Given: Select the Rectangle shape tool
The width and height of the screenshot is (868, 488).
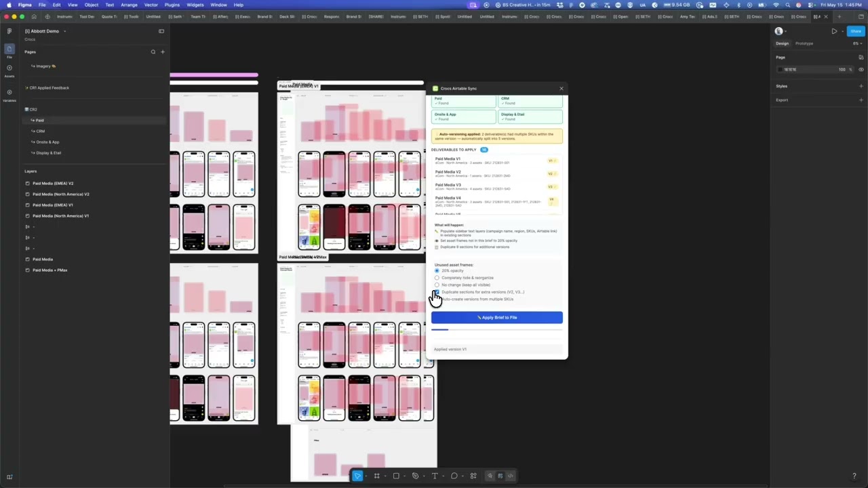Looking at the screenshot, I should point(396,476).
